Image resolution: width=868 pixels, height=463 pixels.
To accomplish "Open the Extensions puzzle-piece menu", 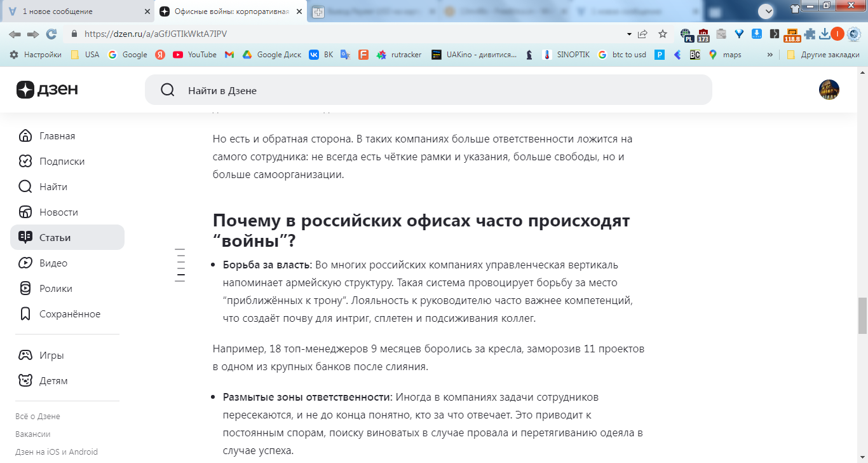I will (810, 34).
